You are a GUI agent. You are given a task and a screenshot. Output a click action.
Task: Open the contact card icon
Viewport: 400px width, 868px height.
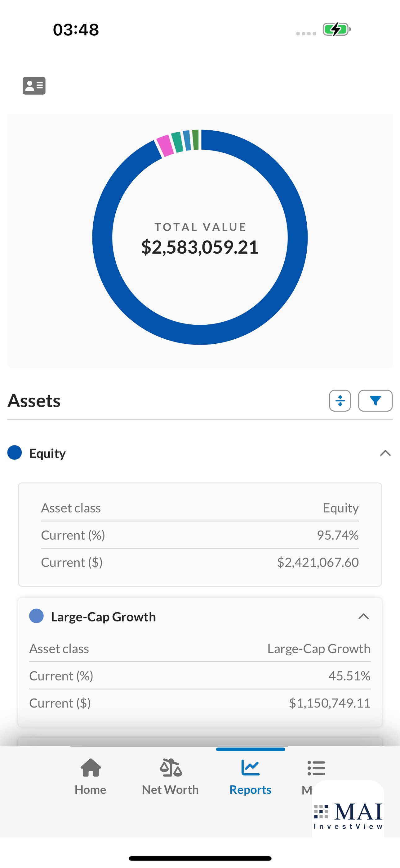tap(34, 86)
